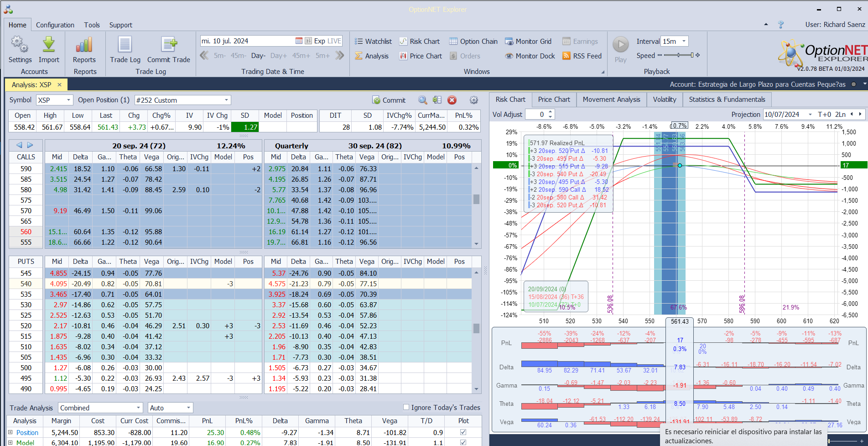Image resolution: width=868 pixels, height=446 pixels.
Task: Open the Interval 15m dropdown
Action: click(x=684, y=42)
